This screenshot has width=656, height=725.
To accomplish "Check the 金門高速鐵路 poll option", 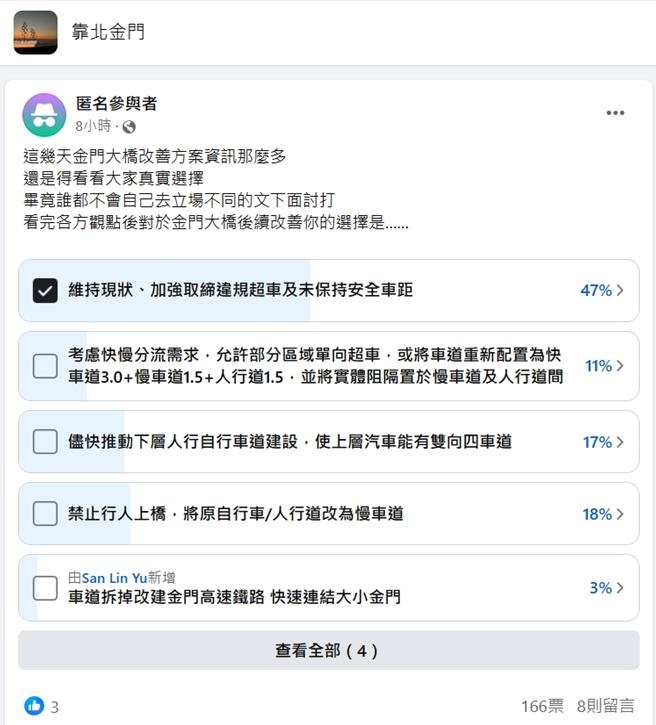I will (45, 588).
